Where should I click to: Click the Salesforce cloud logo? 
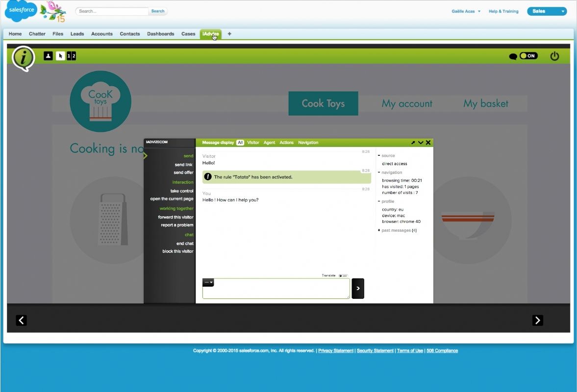(21, 11)
